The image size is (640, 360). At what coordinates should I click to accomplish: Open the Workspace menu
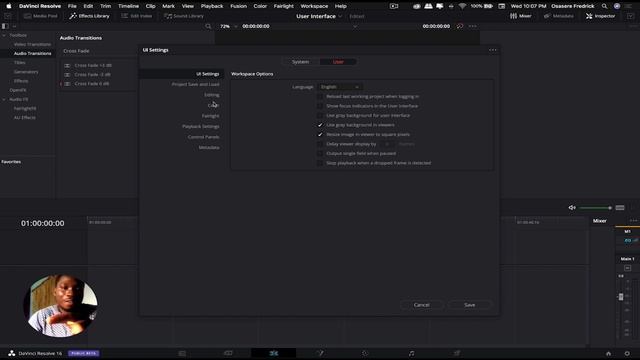coord(314,6)
